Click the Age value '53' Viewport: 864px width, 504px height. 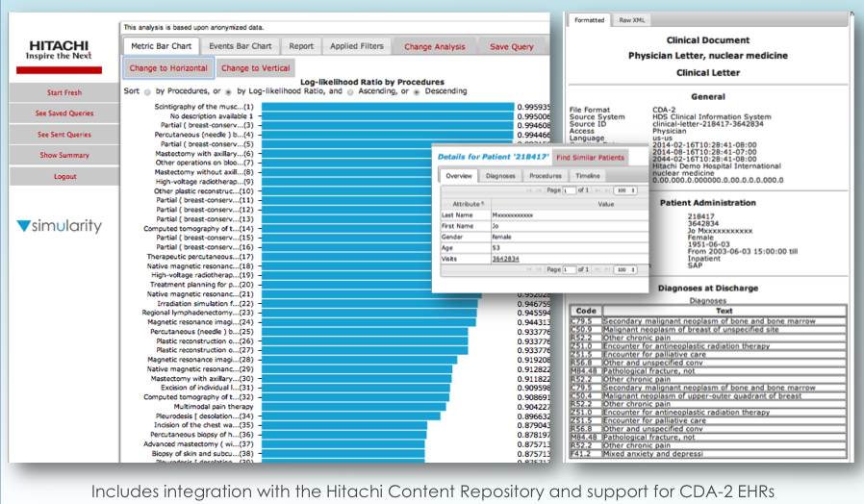pos(496,248)
